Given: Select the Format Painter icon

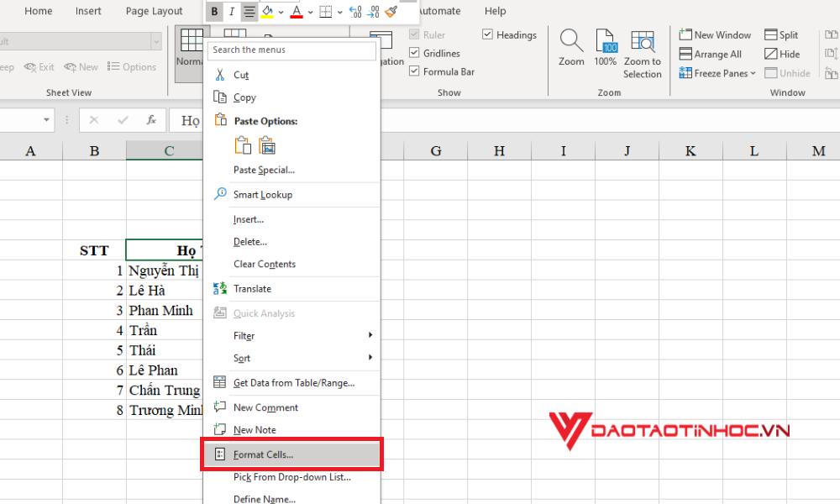Looking at the screenshot, I should click(x=391, y=11).
